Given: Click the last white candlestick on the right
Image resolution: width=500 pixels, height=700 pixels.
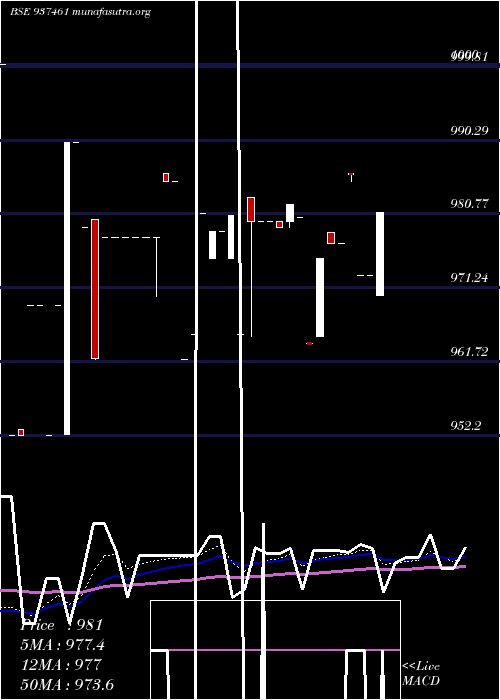Looking at the screenshot, I should [x=380, y=254].
